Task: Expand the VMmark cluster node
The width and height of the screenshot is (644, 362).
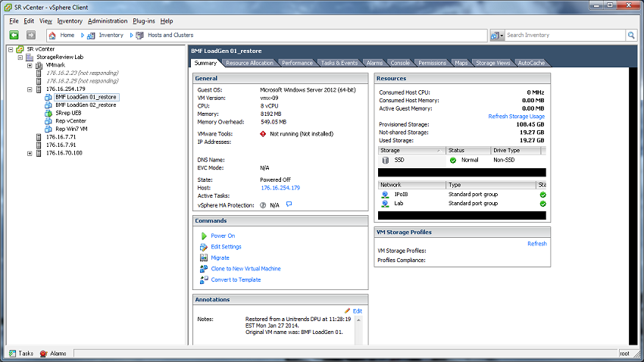Action: click(30, 65)
